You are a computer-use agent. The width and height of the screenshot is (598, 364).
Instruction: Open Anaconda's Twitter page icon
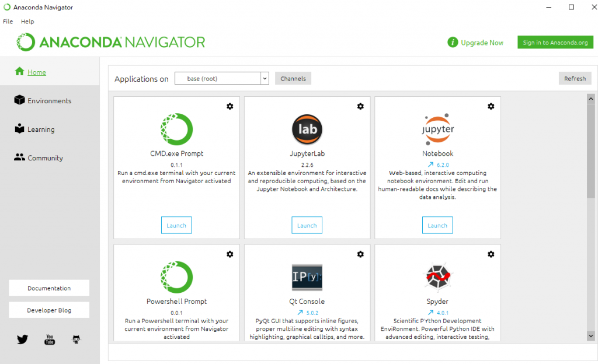(23, 339)
